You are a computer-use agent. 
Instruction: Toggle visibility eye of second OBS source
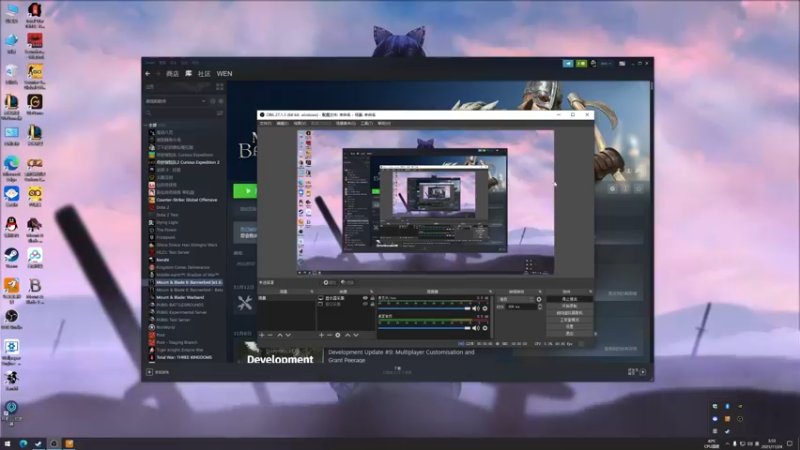365,304
